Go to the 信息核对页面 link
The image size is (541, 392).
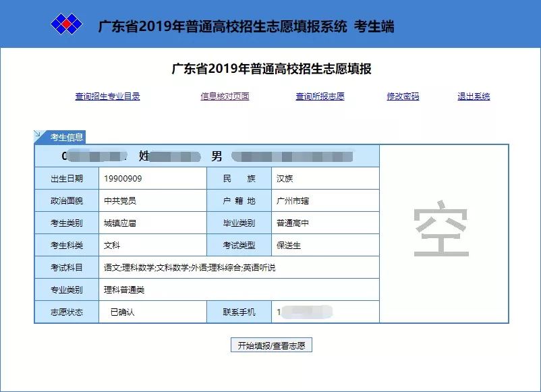tap(225, 96)
